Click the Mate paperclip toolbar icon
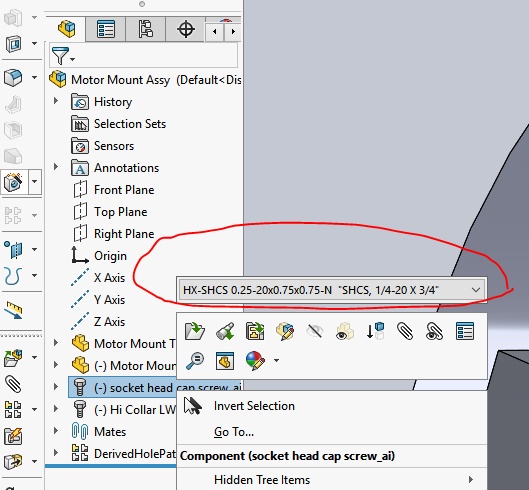The width and height of the screenshot is (529, 490). pos(13,384)
